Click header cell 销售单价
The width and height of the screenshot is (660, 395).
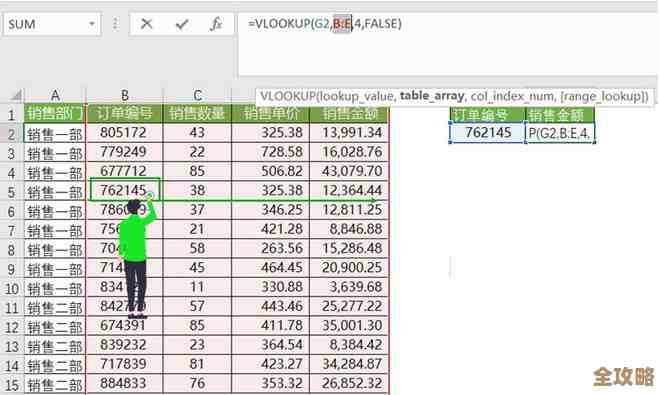coord(271,114)
